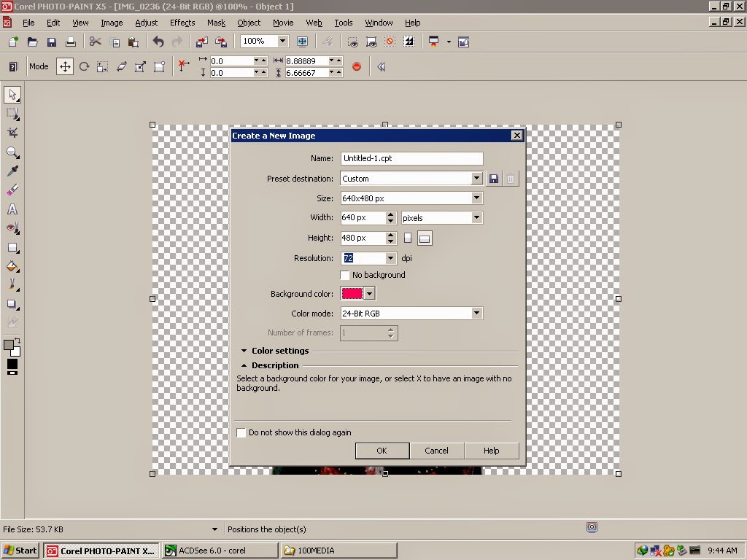Open the Resolution dropdown arrow

[x=391, y=258]
